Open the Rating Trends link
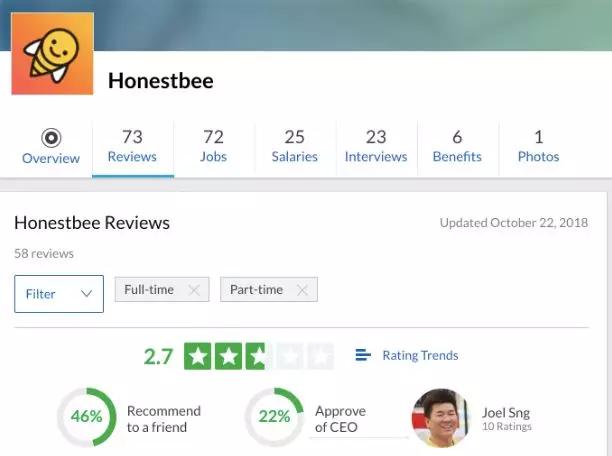 (x=420, y=355)
